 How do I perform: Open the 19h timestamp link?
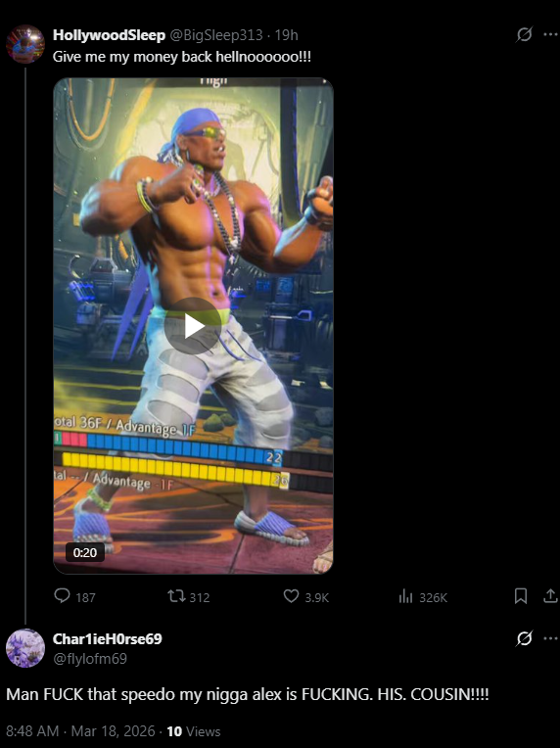(x=286, y=35)
